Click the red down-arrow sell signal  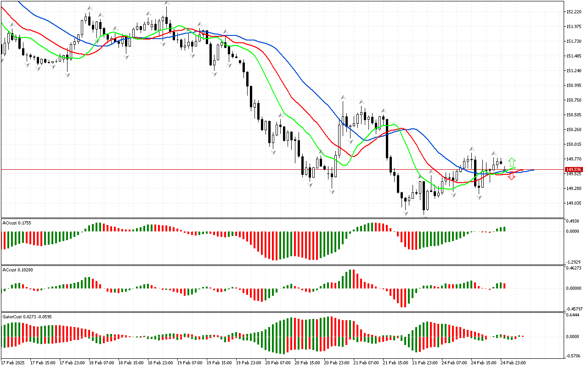(x=512, y=176)
